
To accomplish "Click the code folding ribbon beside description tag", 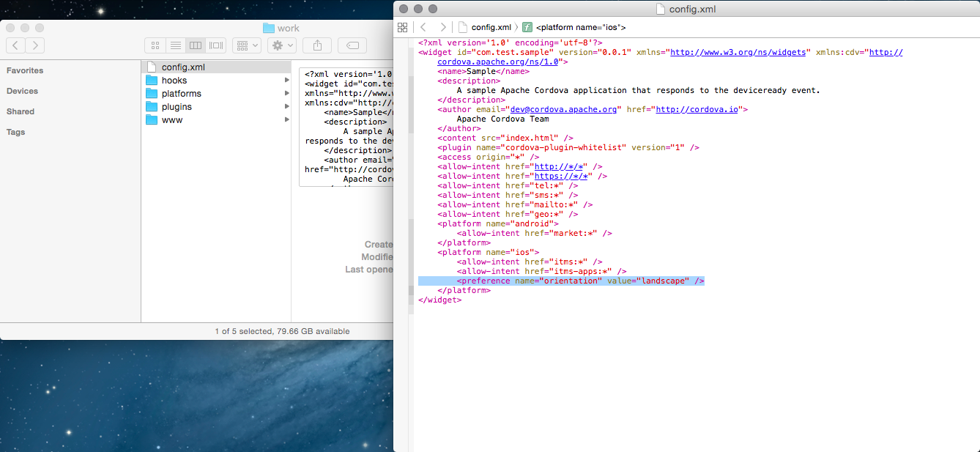I will click(410, 90).
